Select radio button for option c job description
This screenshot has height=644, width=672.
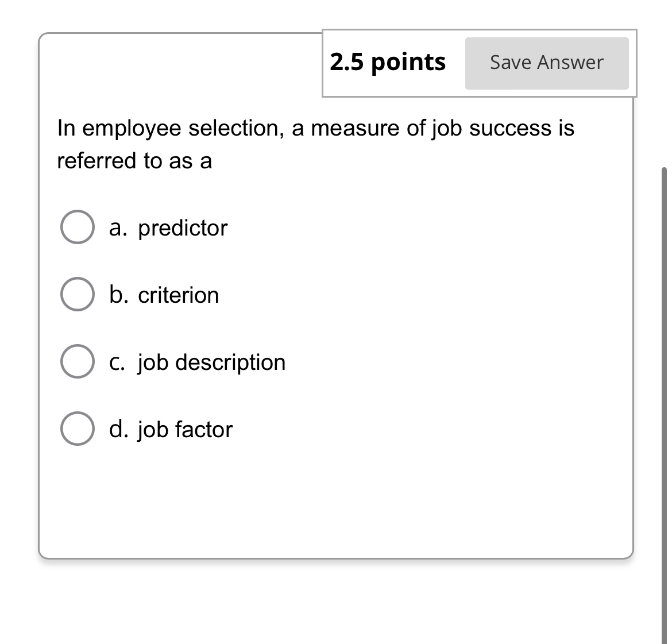coord(77,362)
